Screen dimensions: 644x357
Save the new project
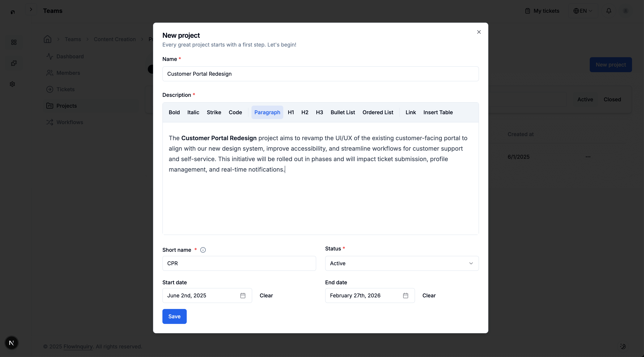click(x=174, y=316)
